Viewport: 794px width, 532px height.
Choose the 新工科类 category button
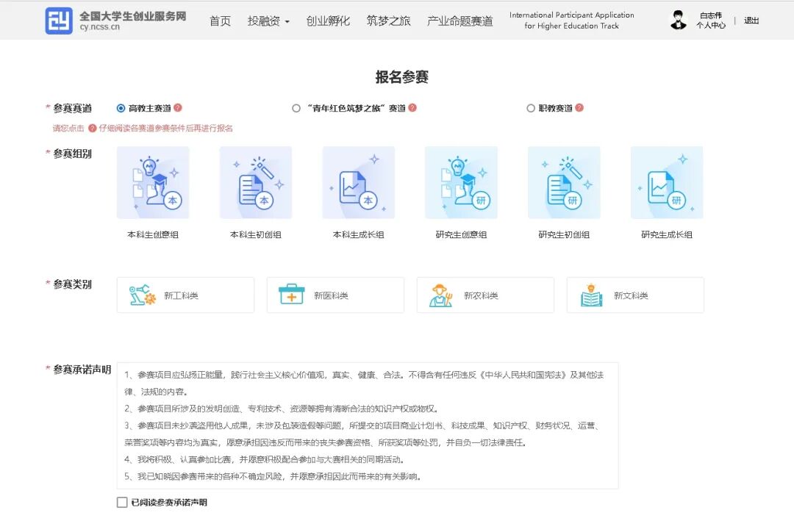(185, 295)
